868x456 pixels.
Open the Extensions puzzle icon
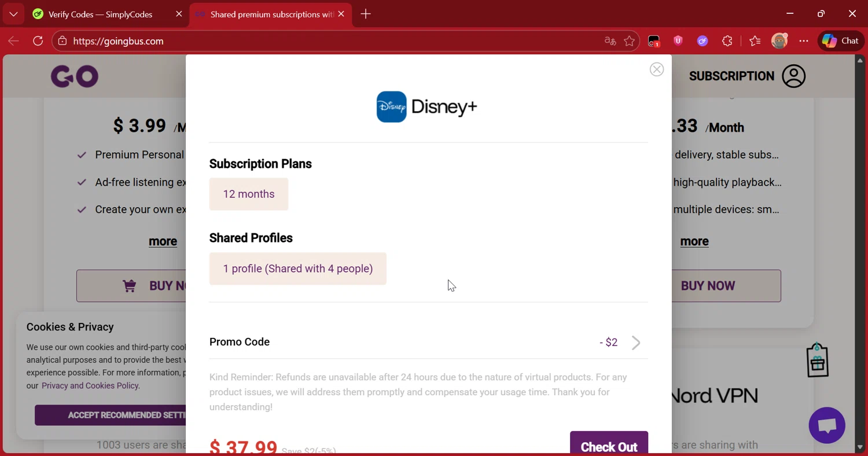coord(727,41)
